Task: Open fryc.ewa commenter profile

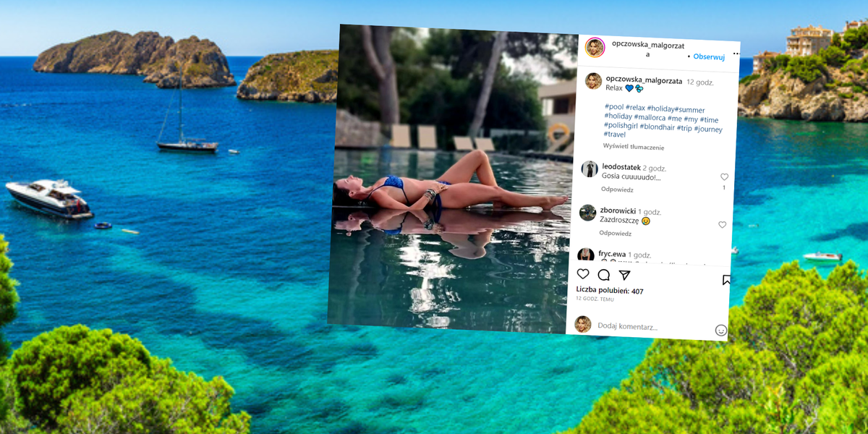Action: coord(613,255)
